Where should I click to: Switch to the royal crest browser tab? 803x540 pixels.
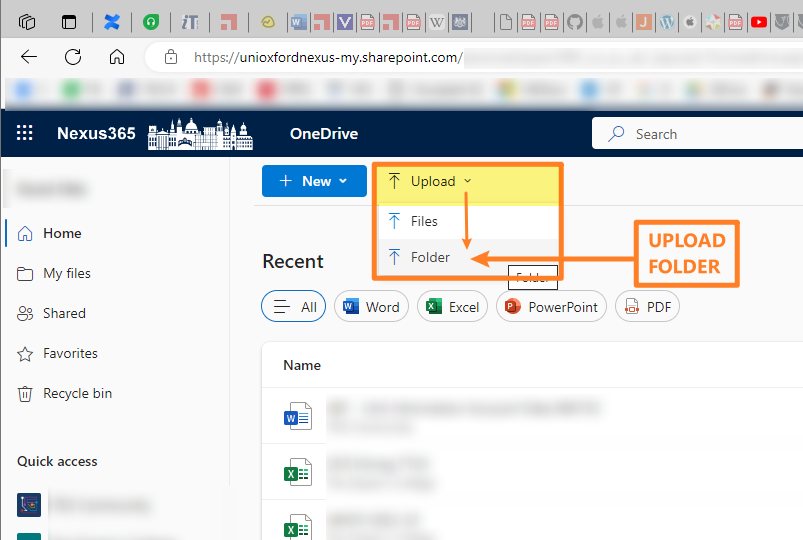(460, 22)
